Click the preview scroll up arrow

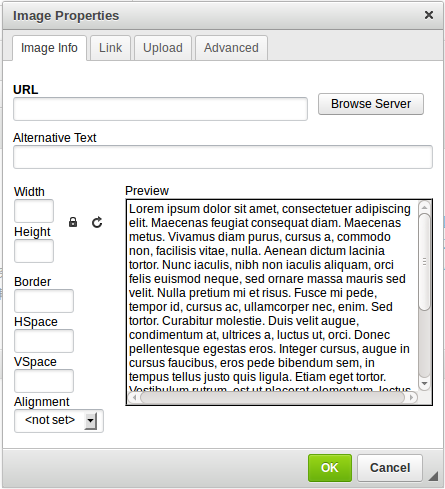pyautogui.click(x=424, y=207)
